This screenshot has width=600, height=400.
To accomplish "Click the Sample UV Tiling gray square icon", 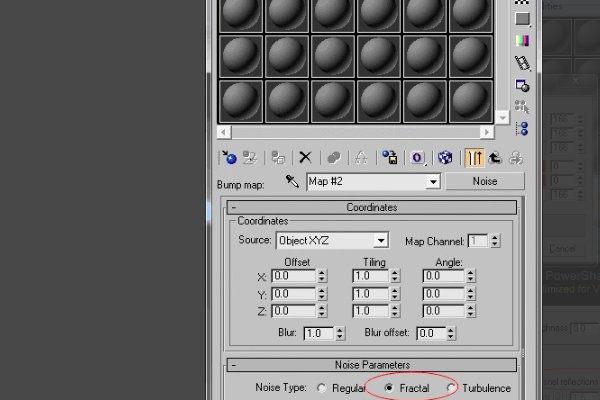I will tap(522, 18).
